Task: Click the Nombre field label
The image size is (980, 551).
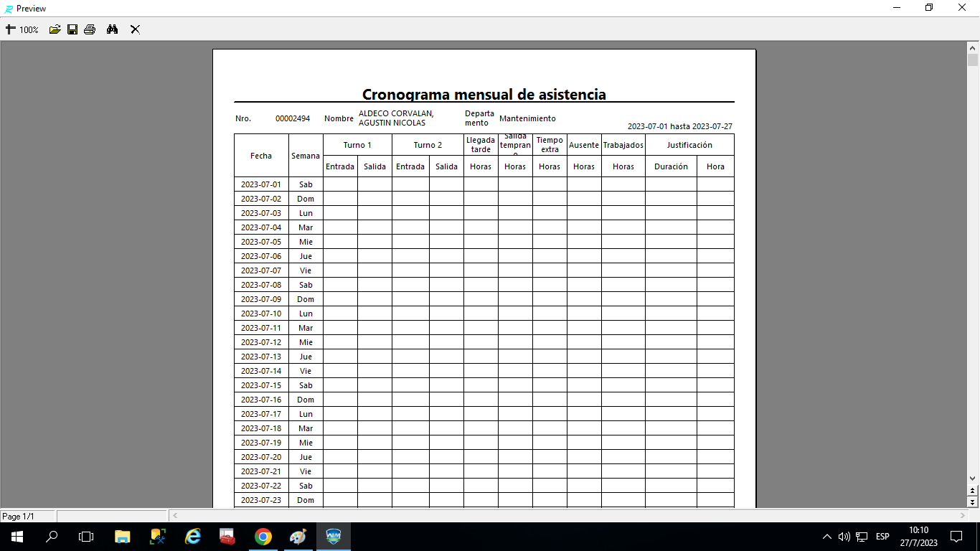Action: point(339,118)
